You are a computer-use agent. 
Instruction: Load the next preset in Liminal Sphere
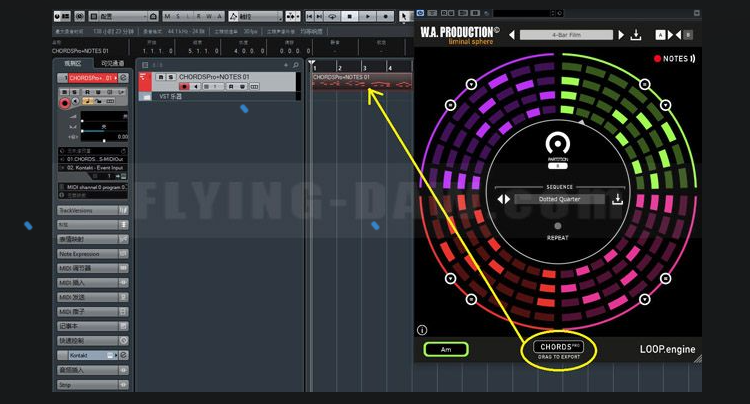[x=621, y=35]
